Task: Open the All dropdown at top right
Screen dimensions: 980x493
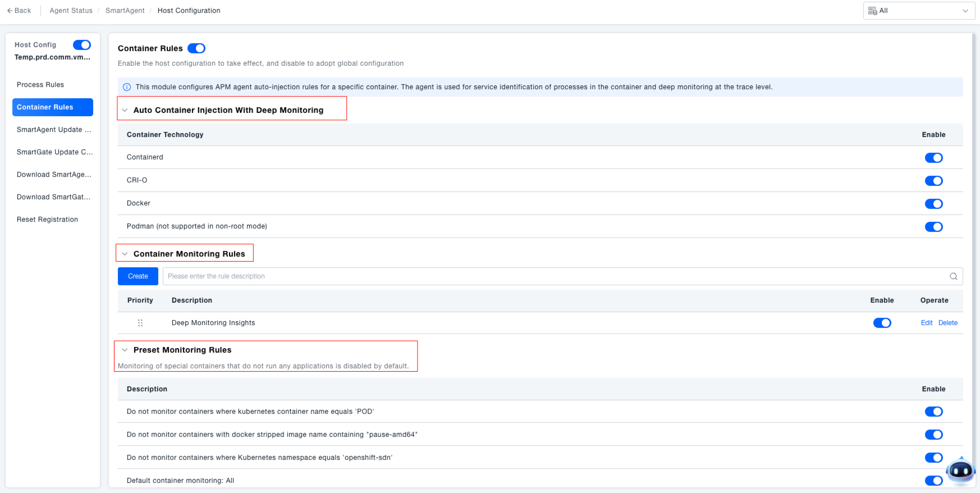Action: point(919,11)
